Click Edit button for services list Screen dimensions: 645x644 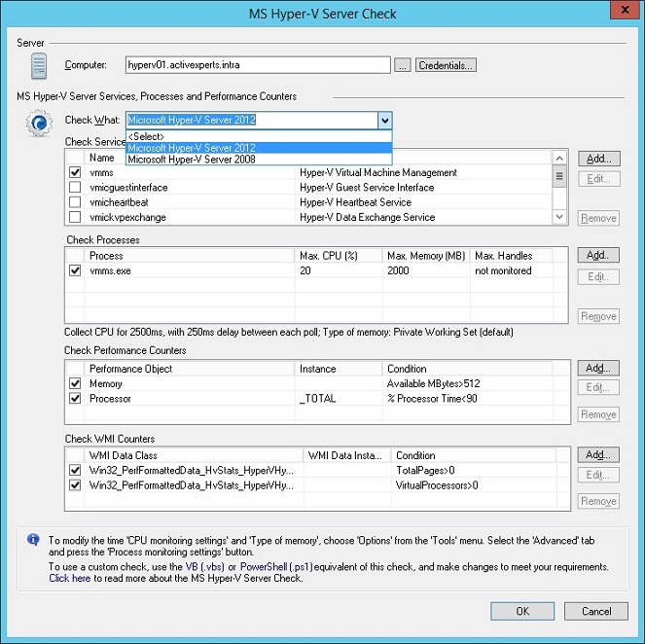point(599,179)
